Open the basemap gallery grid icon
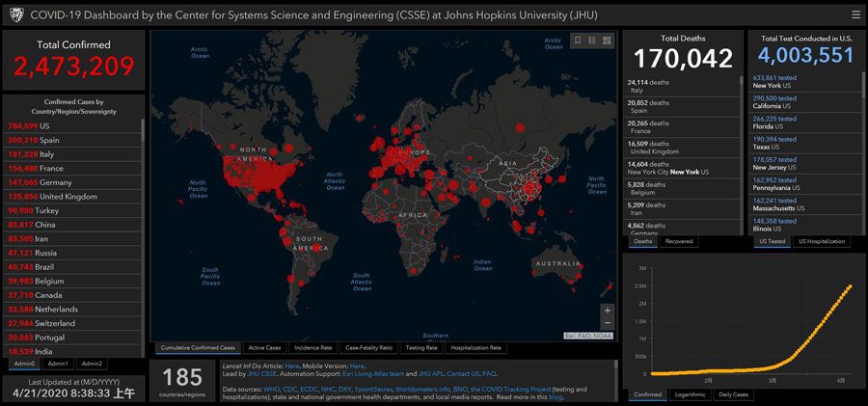The image size is (868, 406). click(607, 41)
